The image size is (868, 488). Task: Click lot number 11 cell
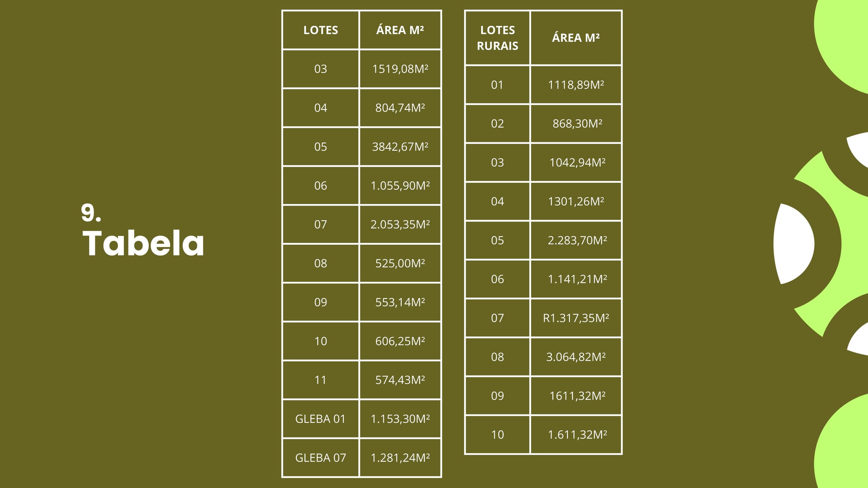pos(320,380)
